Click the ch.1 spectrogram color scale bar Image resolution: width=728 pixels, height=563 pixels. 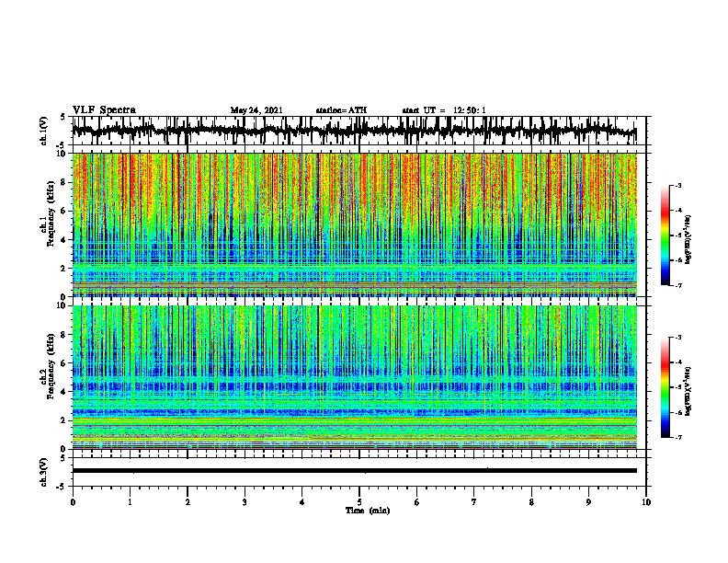pyautogui.click(x=665, y=236)
